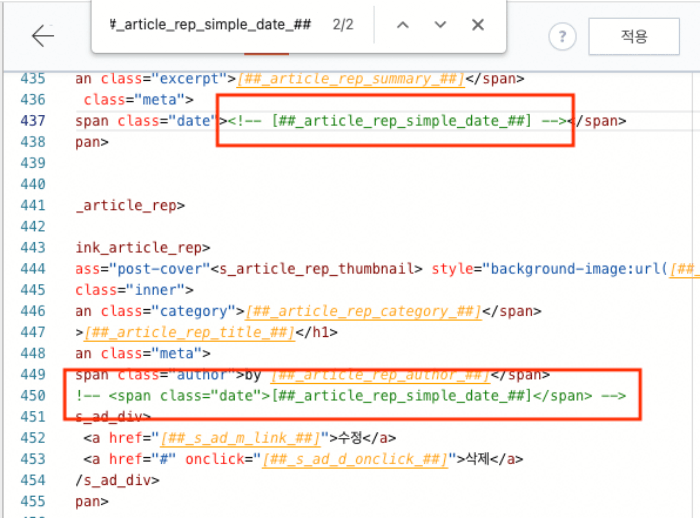Click _article_rep> text on line 441
Viewport: 700px width, 518px height.
pyautogui.click(x=130, y=205)
